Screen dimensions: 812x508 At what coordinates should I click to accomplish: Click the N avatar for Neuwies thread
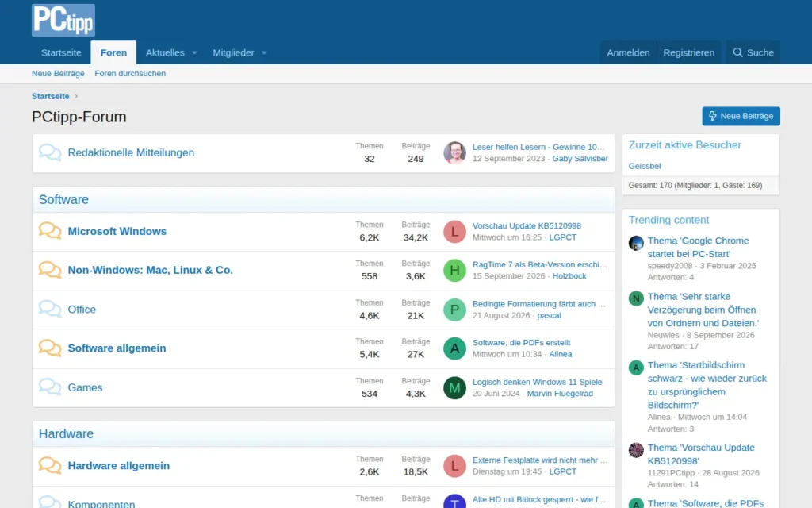point(636,298)
